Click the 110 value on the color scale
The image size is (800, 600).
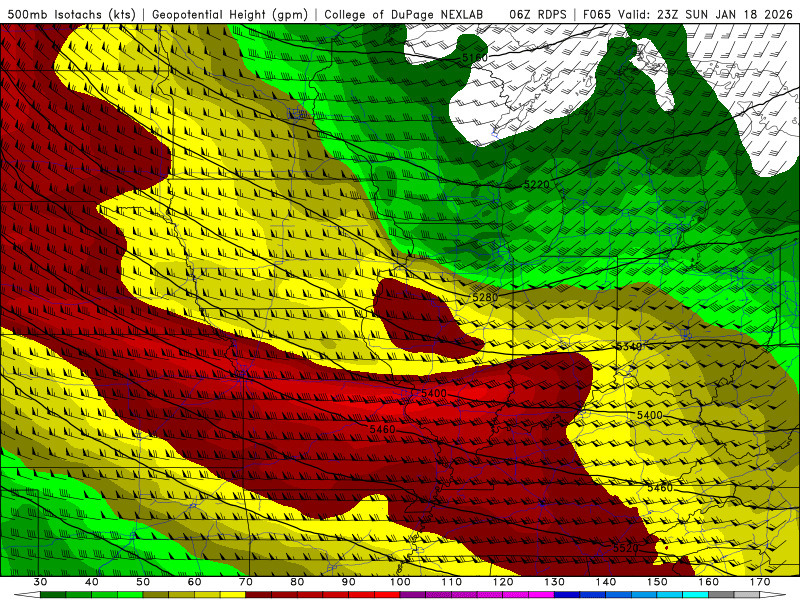[x=452, y=582]
